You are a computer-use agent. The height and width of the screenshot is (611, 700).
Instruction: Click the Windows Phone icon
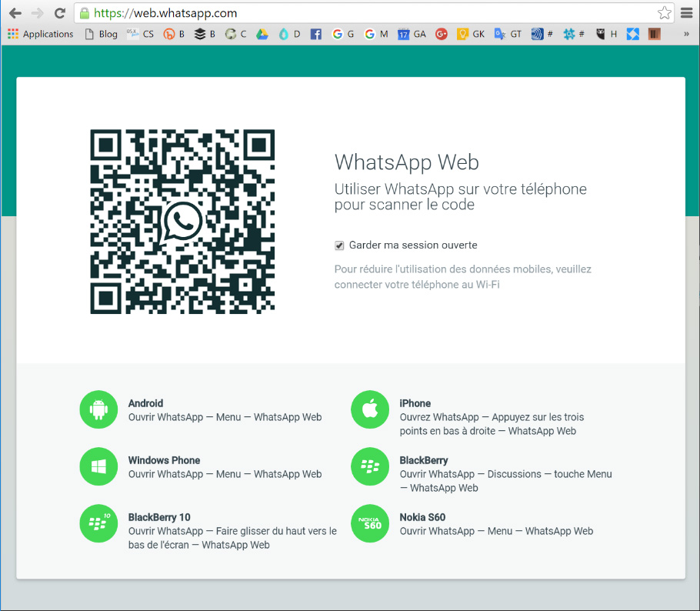pyautogui.click(x=98, y=466)
